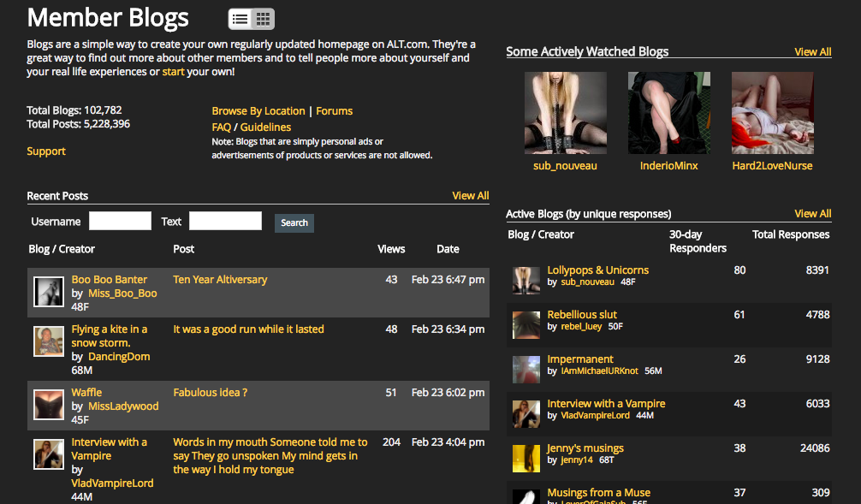Open VladVampireLord profile in Active Blogs
Image resolution: width=861 pixels, height=504 pixels.
coord(595,416)
